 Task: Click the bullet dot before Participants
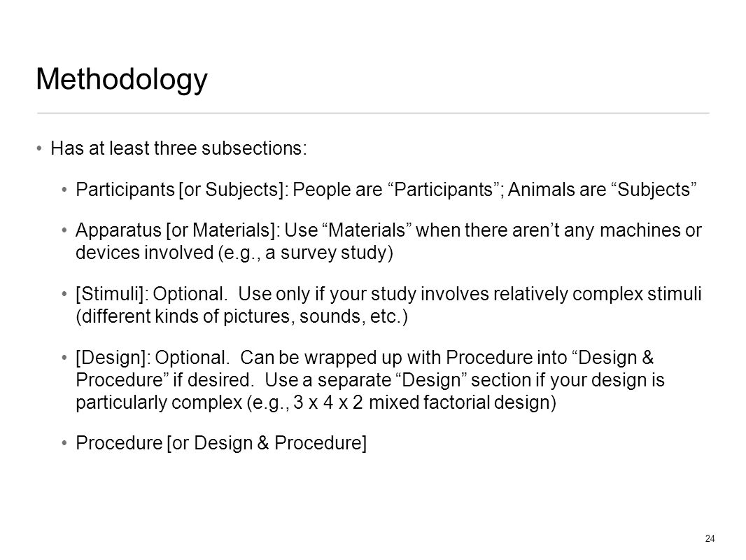coord(64,190)
